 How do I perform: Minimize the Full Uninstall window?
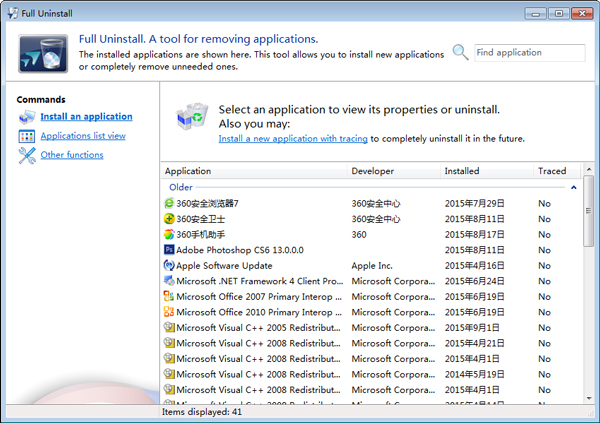tap(535, 14)
